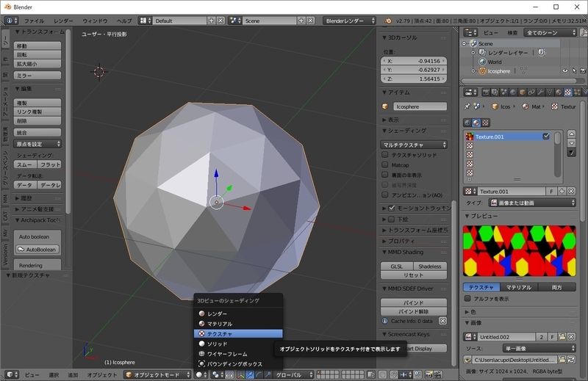The width and height of the screenshot is (588, 381).
Task: Open グローバル orientation dropdown
Action: (293, 374)
